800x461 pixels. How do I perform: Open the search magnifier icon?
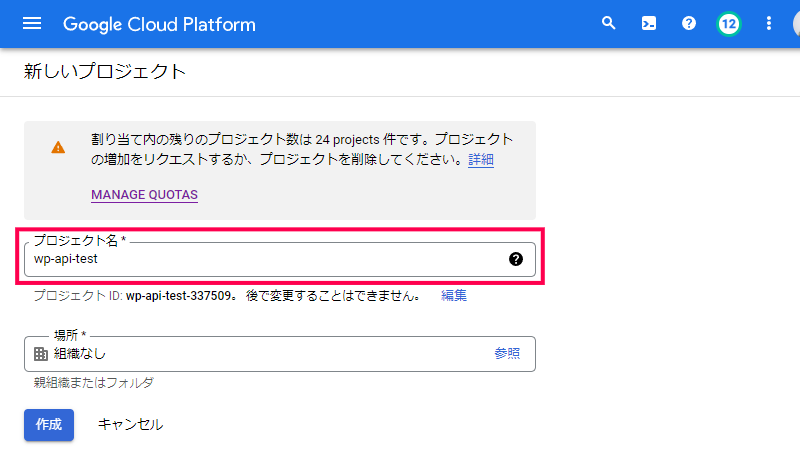pyautogui.click(x=608, y=23)
